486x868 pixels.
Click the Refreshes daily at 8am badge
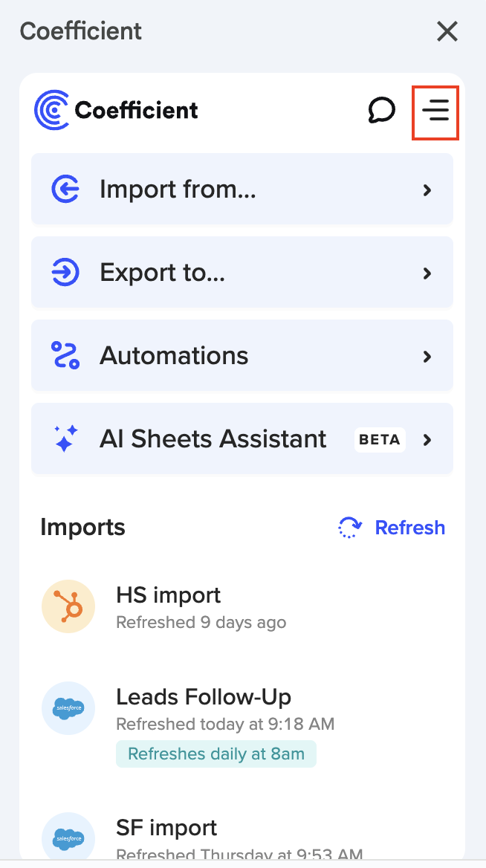(x=216, y=754)
